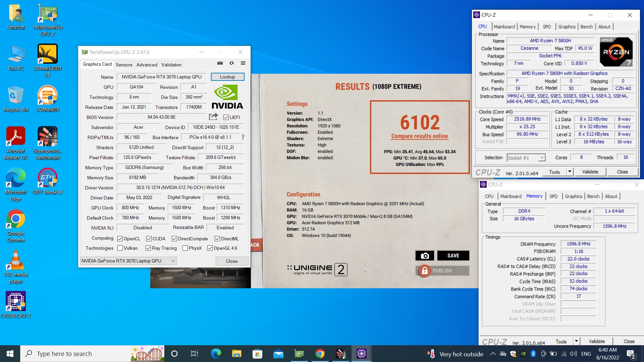Open Mainboard tab in upper CPU-Z window
This screenshot has width=644, height=362.
click(504, 27)
